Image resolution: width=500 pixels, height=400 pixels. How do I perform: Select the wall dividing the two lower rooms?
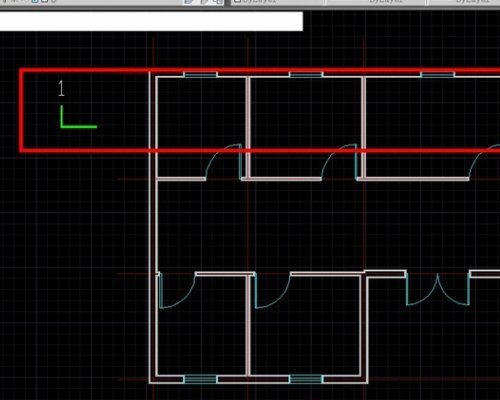click(248, 325)
